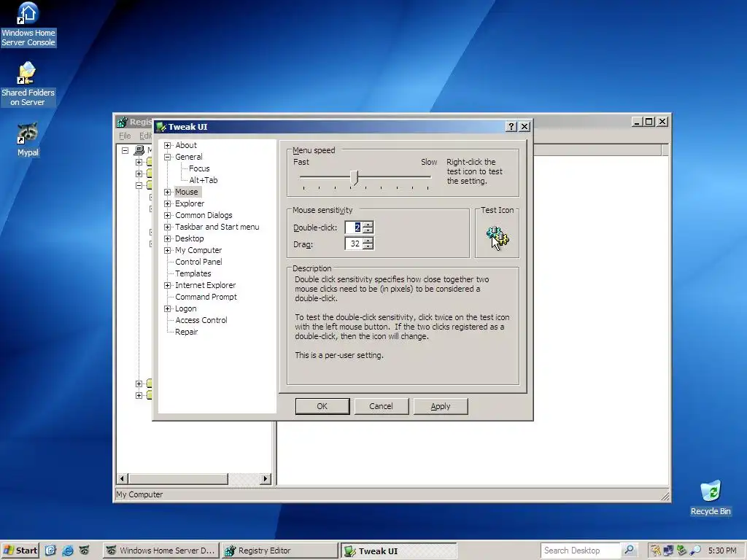This screenshot has width=747, height=560.
Task: Select Templates tree item
Action: coord(193,273)
